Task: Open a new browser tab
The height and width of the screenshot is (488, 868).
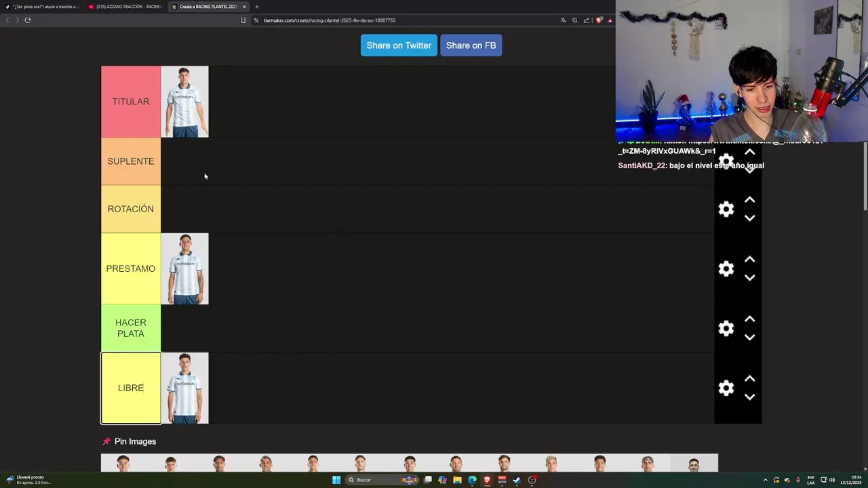Action: [x=257, y=7]
